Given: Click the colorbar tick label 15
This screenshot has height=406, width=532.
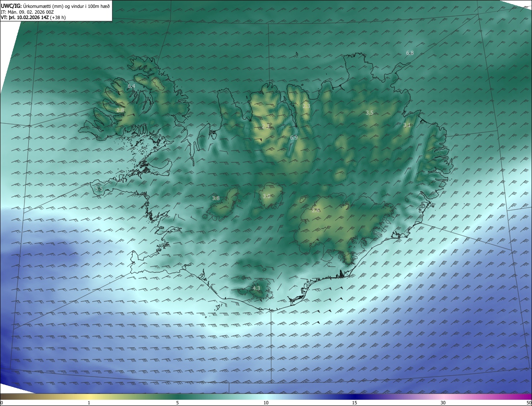Looking at the screenshot, I should 355,403.
